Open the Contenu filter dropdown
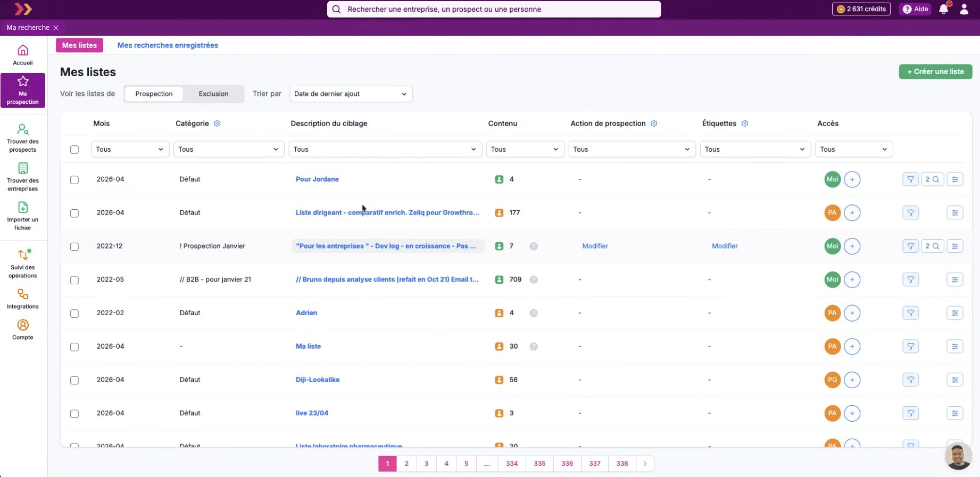Viewport: 980px width, 477px height. 525,150
